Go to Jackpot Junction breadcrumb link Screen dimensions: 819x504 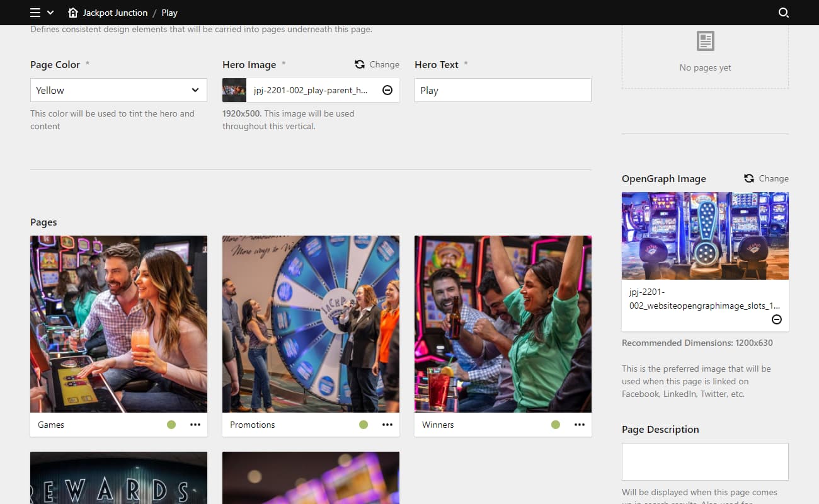click(x=115, y=13)
